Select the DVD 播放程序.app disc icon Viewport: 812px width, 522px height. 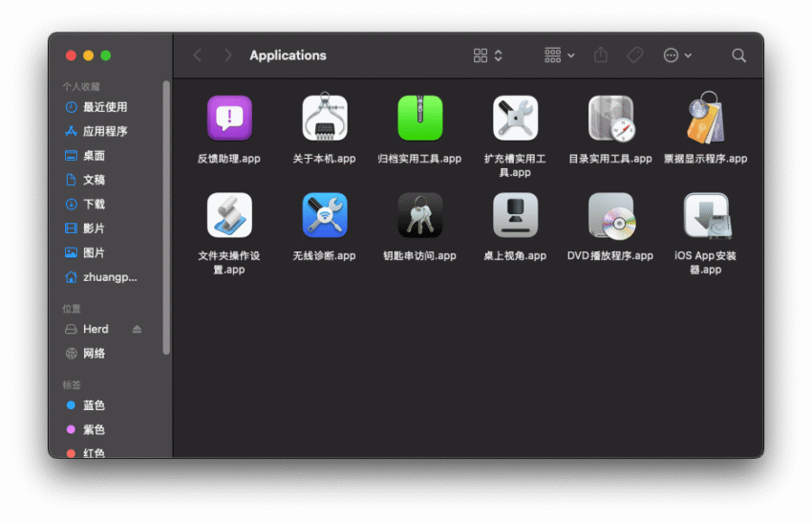(x=611, y=216)
